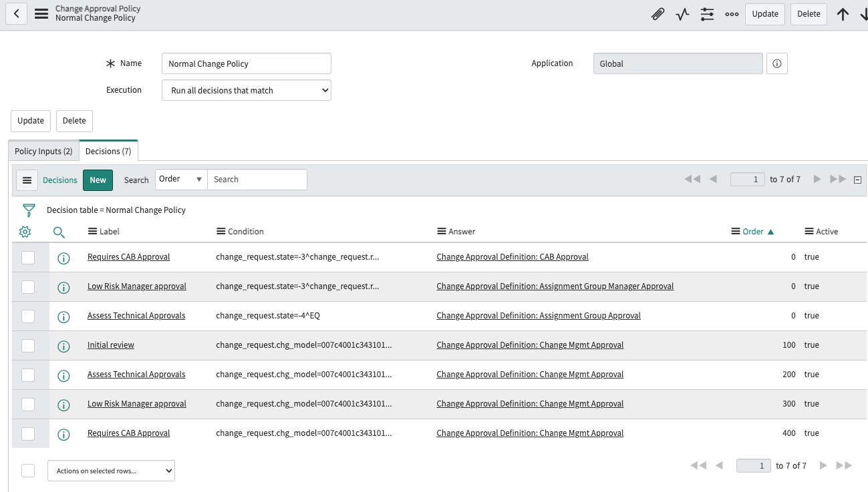Open the CAB Approval definition link
This screenshot has height=492, width=868.
[512, 256]
